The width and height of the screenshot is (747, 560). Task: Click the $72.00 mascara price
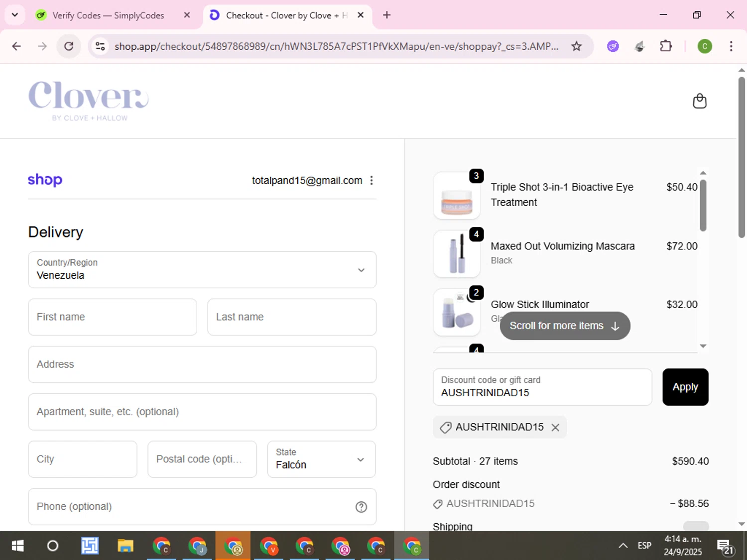(682, 246)
